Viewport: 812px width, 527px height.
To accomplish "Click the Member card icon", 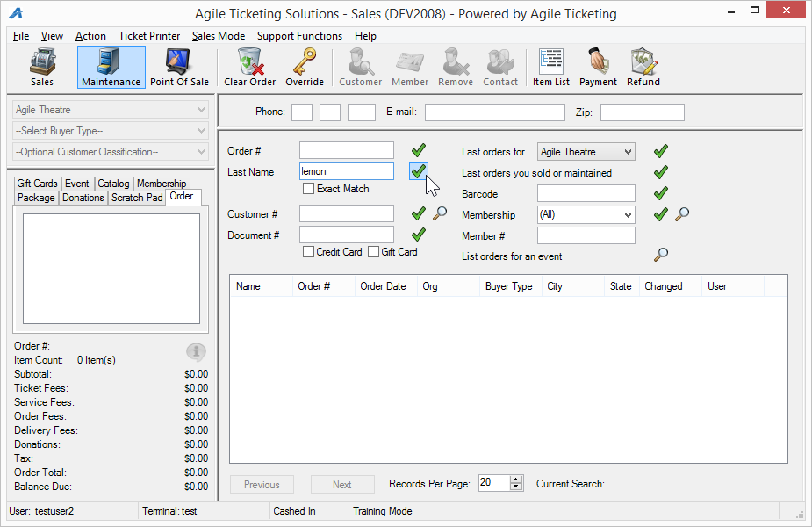I will [410, 68].
